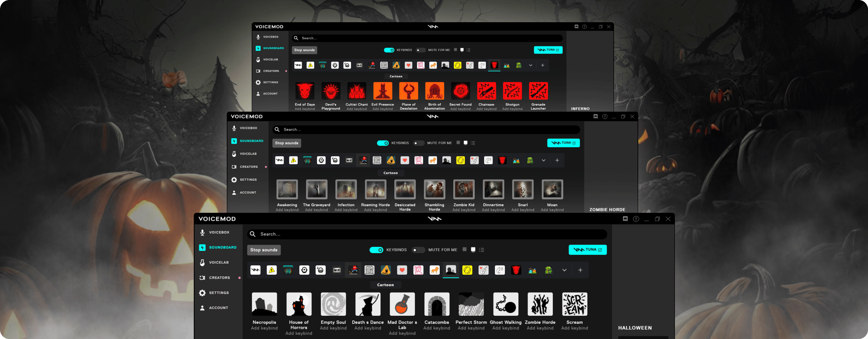The width and height of the screenshot is (868, 339).
Task: Play the Moan zombie sound
Action: (x=552, y=189)
